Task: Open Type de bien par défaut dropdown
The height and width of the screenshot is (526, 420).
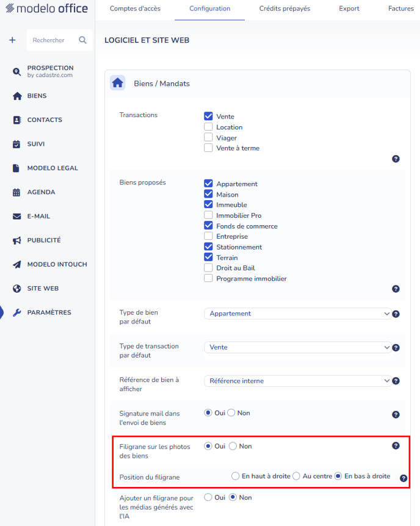Action: coord(297,314)
